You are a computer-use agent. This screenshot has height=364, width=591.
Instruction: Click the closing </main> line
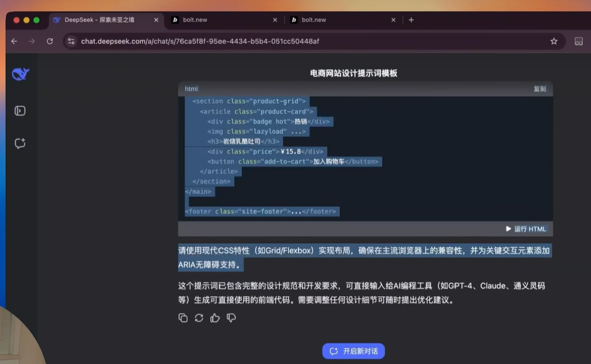coord(198,192)
